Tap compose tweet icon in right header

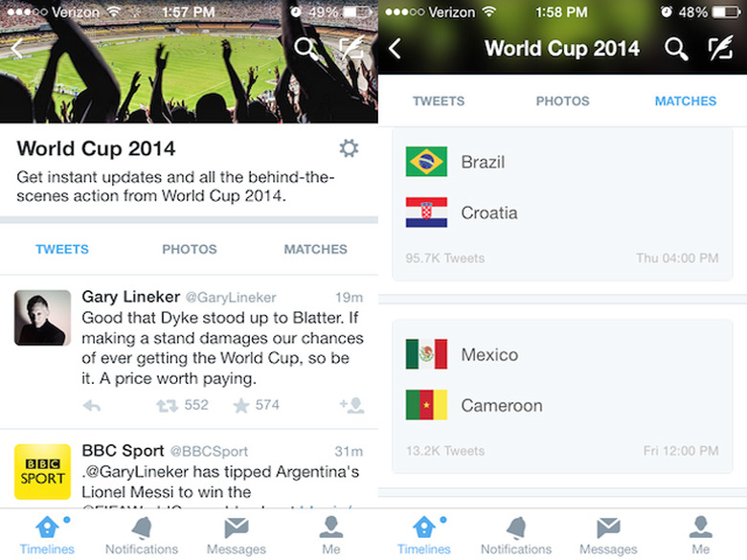pos(719,49)
